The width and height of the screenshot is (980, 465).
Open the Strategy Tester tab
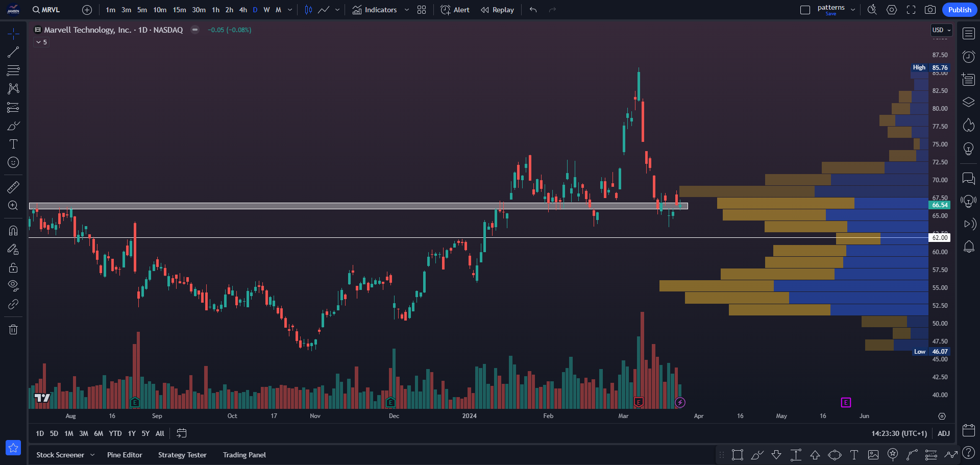pos(182,455)
